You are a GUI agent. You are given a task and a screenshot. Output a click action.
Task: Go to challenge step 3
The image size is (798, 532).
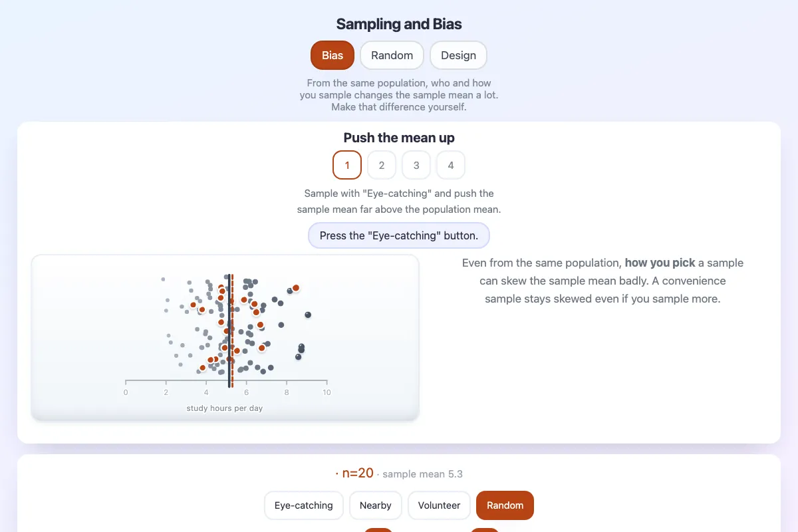click(416, 165)
